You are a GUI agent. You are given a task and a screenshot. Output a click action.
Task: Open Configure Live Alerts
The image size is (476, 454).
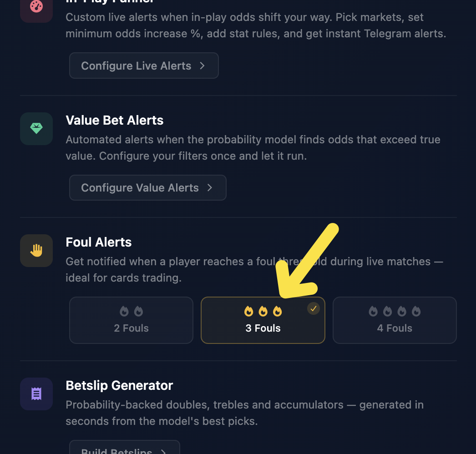point(144,66)
